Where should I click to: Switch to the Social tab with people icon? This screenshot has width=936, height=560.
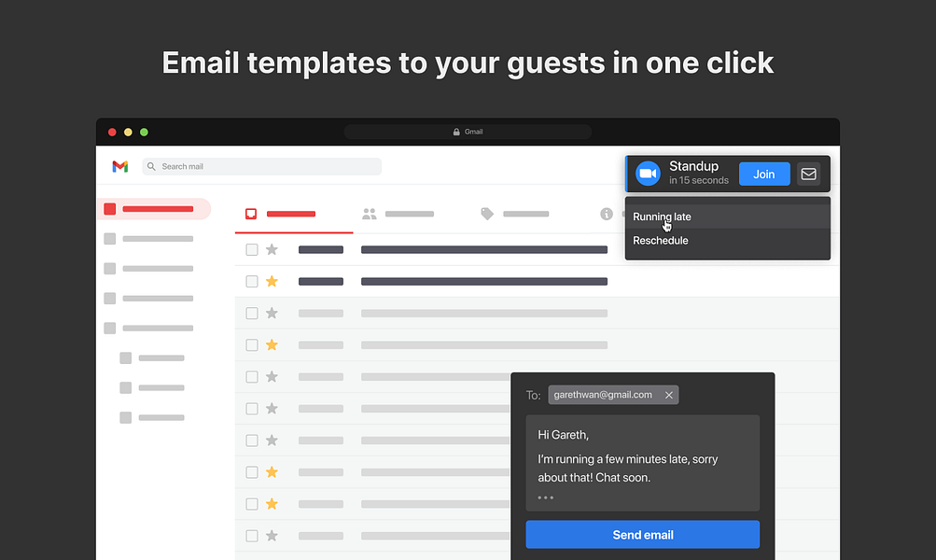[398, 214]
